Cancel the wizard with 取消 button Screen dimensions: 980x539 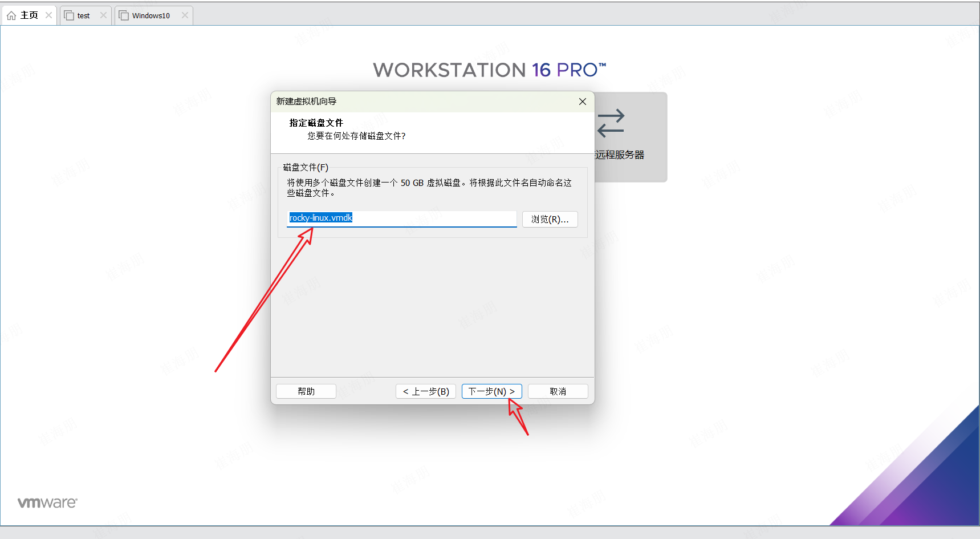(x=558, y=391)
